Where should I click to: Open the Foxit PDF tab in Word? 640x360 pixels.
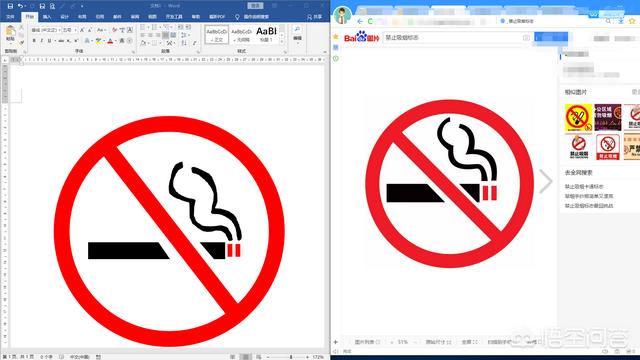(217, 17)
